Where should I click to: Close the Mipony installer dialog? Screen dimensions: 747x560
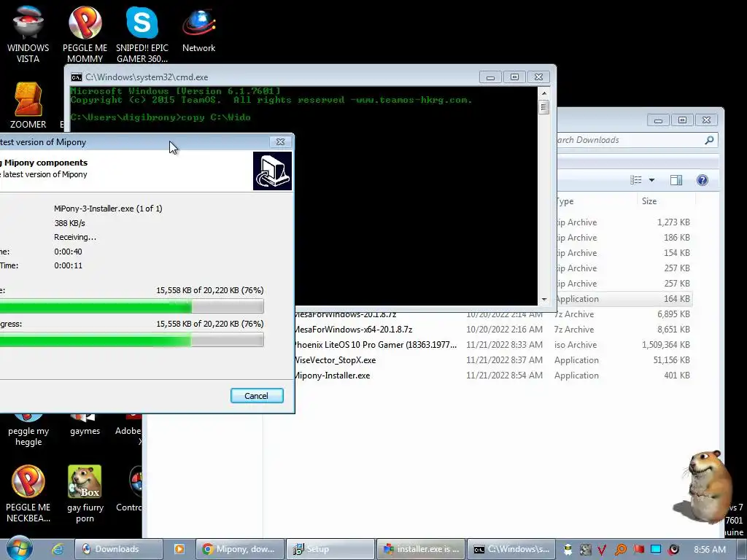pyautogui.click(x=280, y=142)
